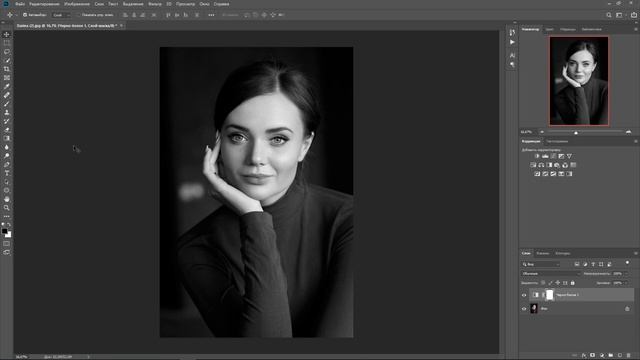Open the Adjustments panel menu

point(636,142)
